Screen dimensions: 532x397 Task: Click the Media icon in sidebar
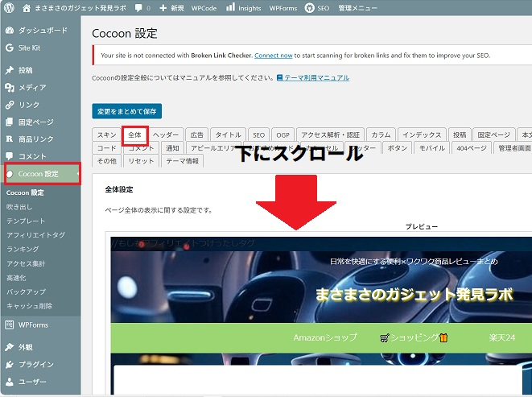pyautogui.click(x=9, y=87)
